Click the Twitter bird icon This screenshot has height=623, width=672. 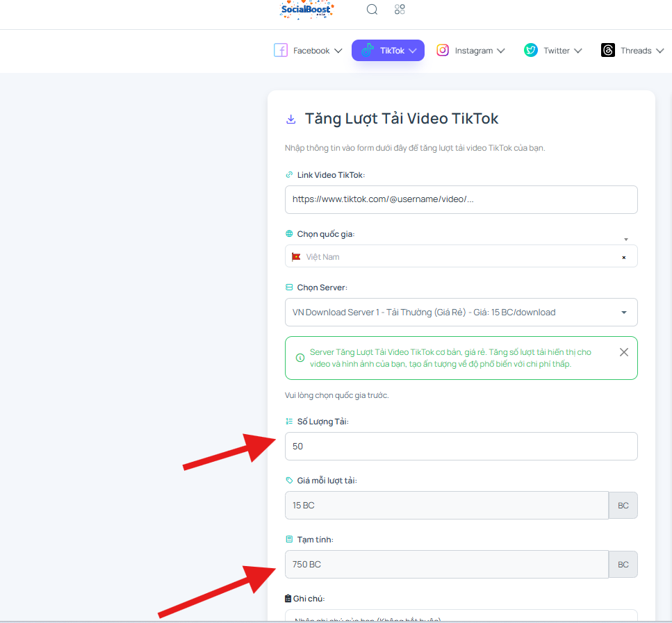point(530,50)
